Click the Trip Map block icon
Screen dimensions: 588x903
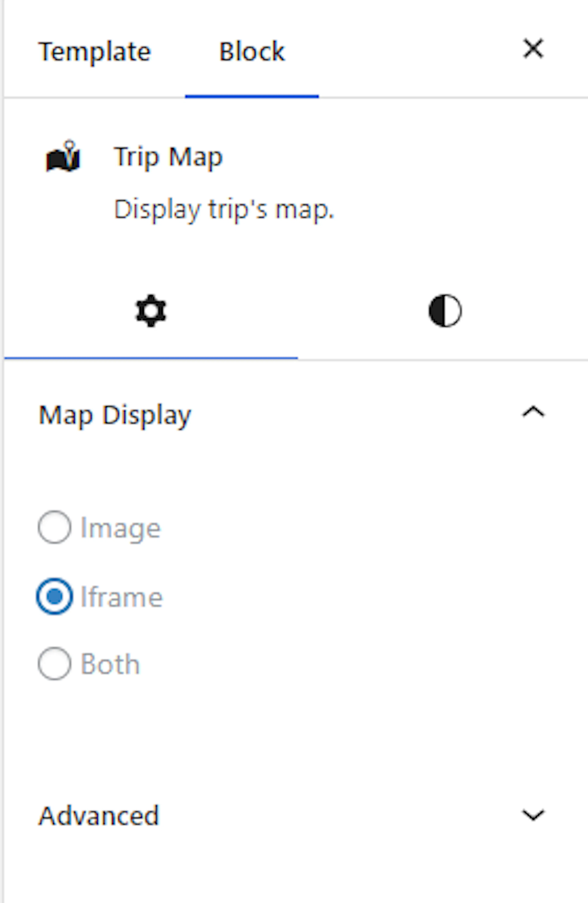point(63,156)
